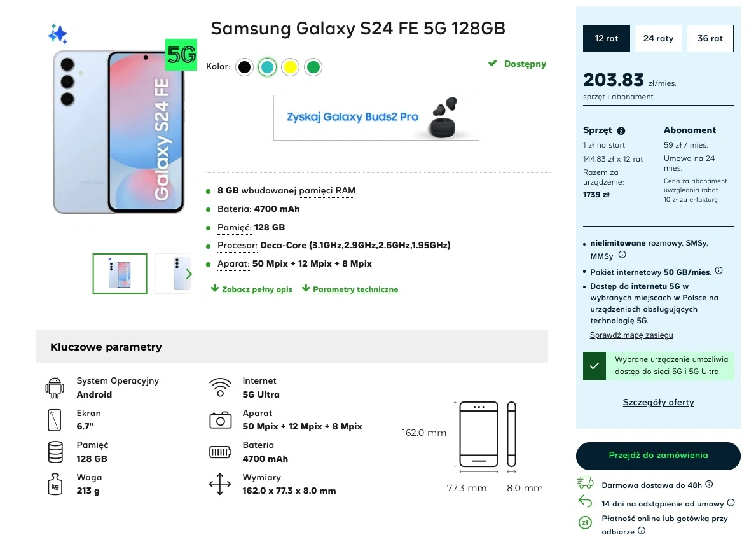Click info icon next to Pakiet internetowy 50 GB

tap(718, 270)
